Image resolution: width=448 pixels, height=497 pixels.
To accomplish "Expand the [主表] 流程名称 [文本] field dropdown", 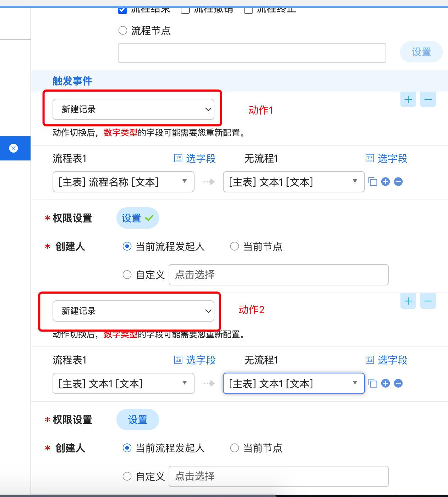I will tap(124, 182).
